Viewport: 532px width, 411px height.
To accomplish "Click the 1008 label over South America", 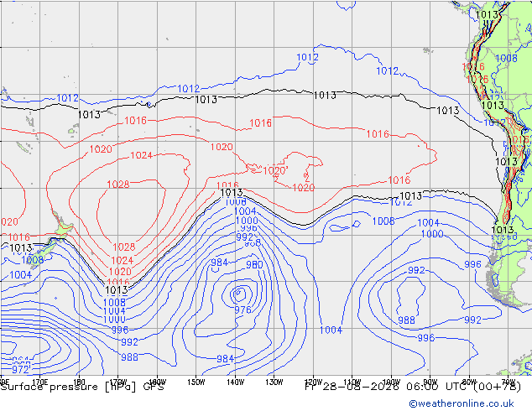I will click(x=506, y=59).
